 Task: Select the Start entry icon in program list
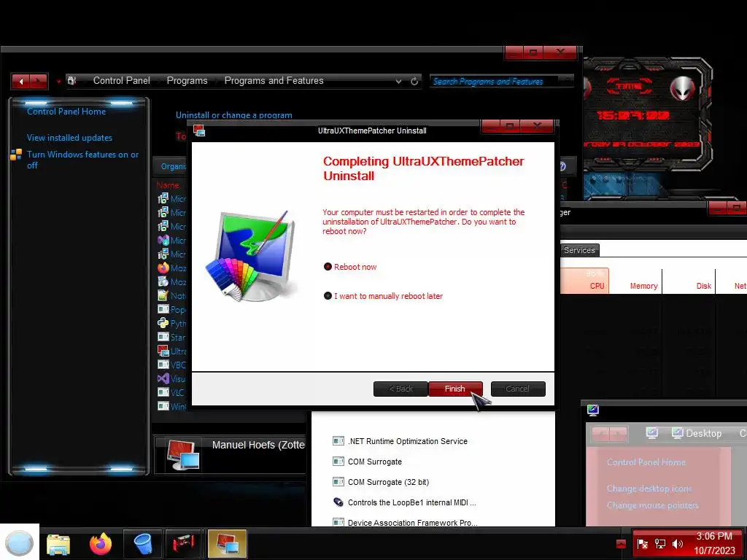[163, 337]
